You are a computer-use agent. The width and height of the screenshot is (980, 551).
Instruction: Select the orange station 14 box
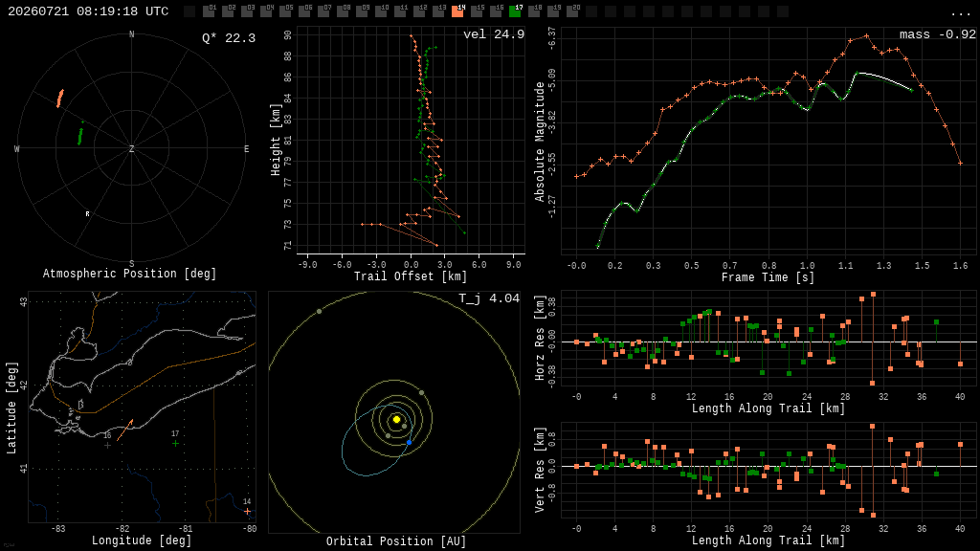pyautogui.click(x=458, y=11)
